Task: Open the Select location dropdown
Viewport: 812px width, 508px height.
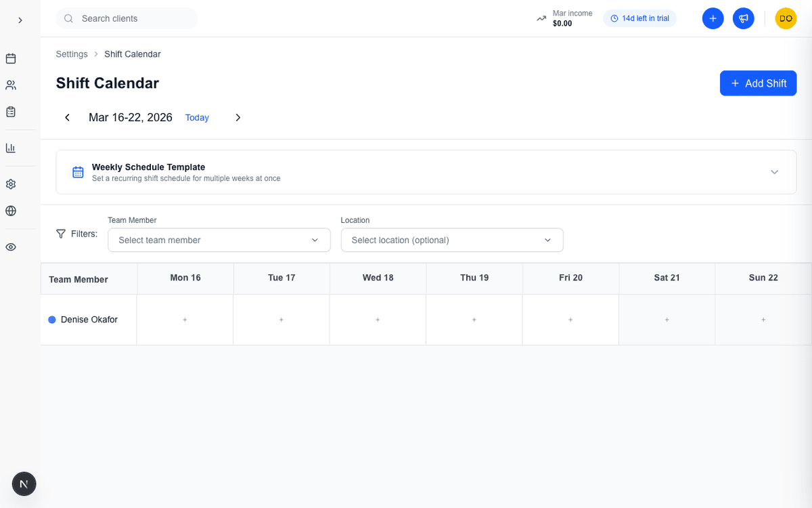Action: (x=451, y=240)
